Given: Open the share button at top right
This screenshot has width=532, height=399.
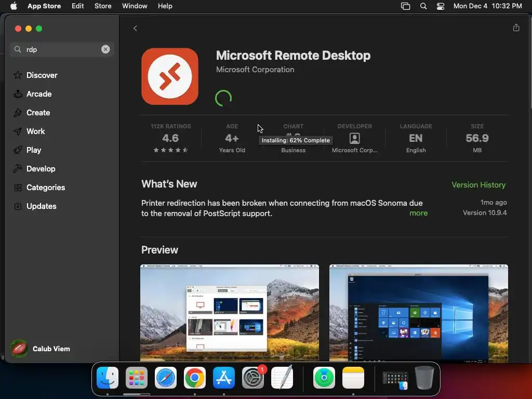Looking at the screenshot, I should point(516,28).
